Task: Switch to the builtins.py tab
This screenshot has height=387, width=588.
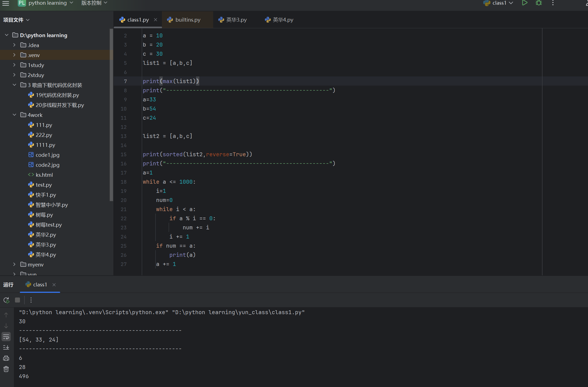Action: [x=187, y=20]
